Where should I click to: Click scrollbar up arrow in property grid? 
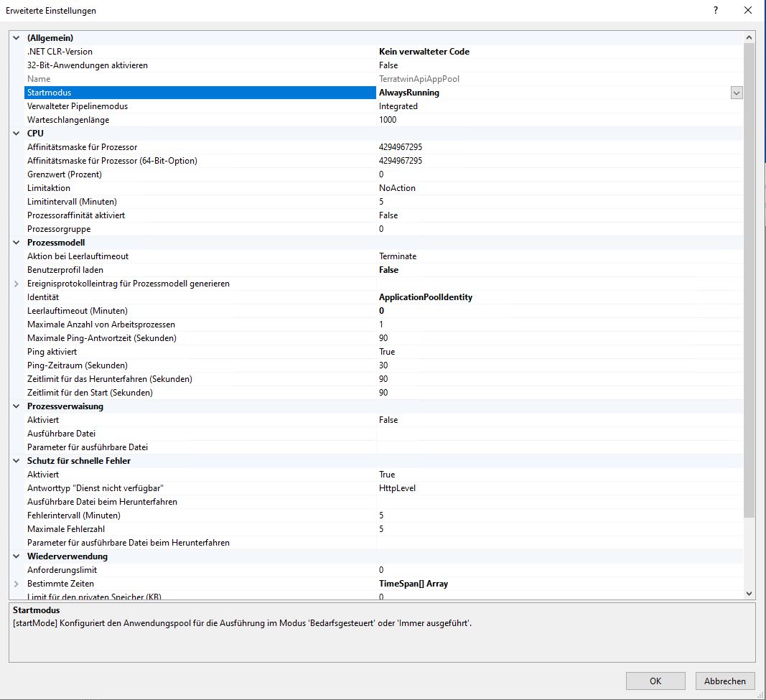(749, 37)
